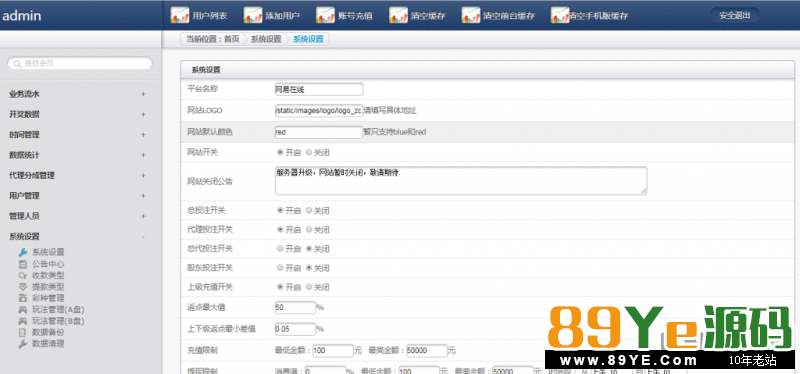Open 账号充值 via its toolbar icon

pos(326,15)
